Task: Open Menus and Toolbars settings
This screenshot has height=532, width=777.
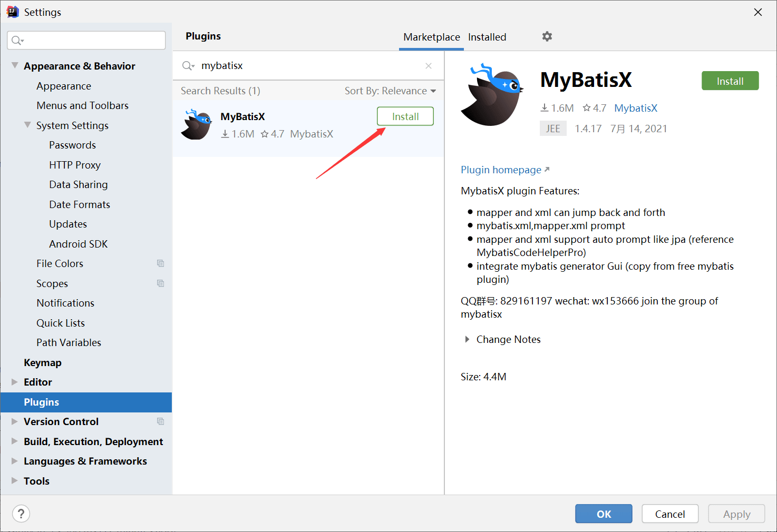Action: coord(83,105)
